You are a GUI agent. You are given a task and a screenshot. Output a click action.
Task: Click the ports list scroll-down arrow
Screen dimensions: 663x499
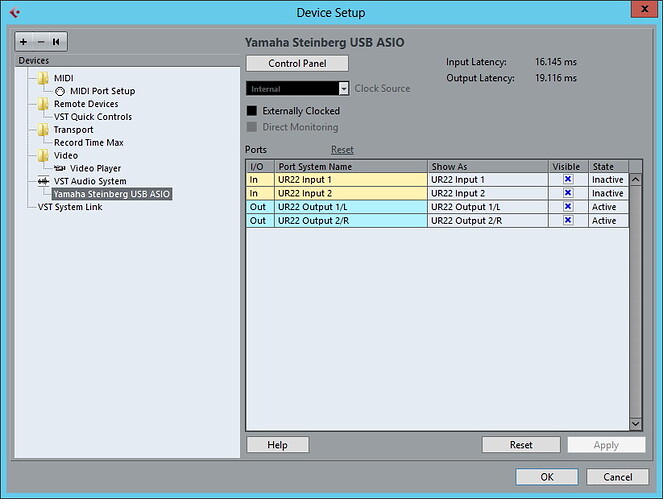(636, 424)
